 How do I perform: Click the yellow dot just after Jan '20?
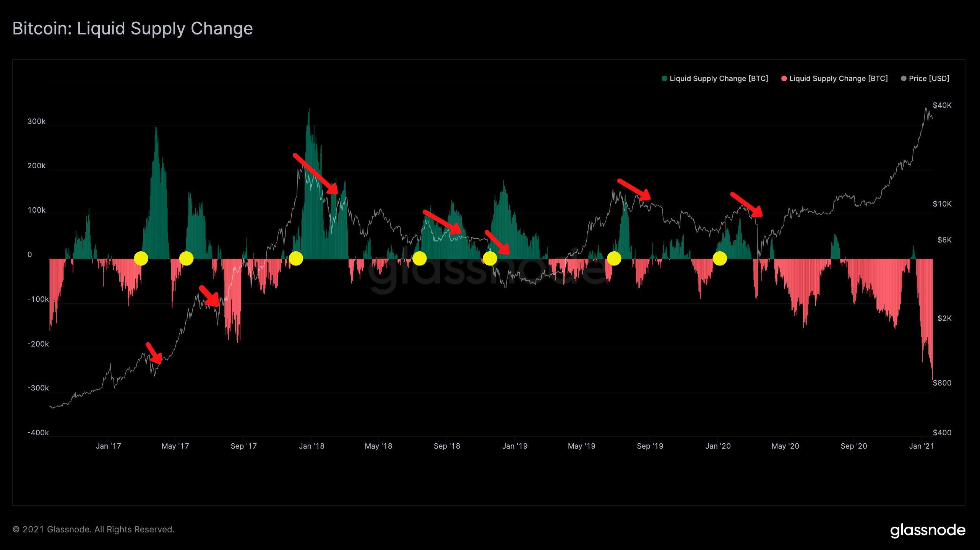click(x=720, y=259)
